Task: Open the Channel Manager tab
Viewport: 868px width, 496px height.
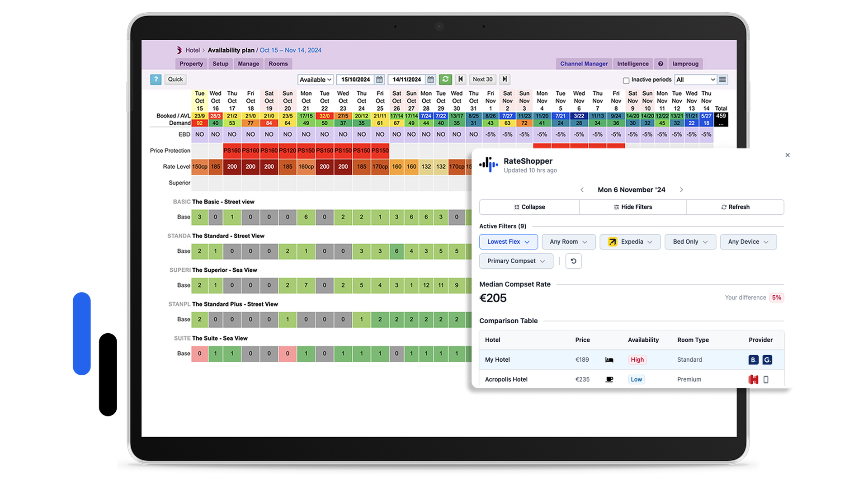Action: click(584, 64)
